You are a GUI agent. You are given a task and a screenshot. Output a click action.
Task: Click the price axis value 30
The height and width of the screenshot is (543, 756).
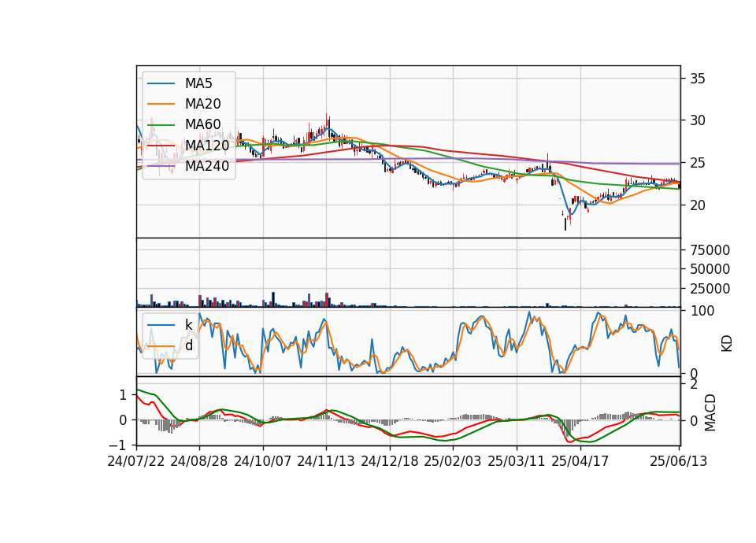(x=698, y=120)
